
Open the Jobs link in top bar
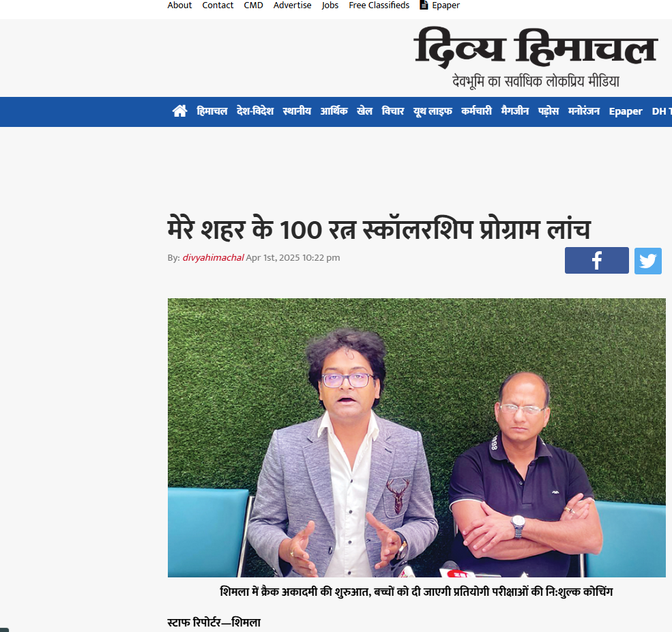tap(330, 5)
